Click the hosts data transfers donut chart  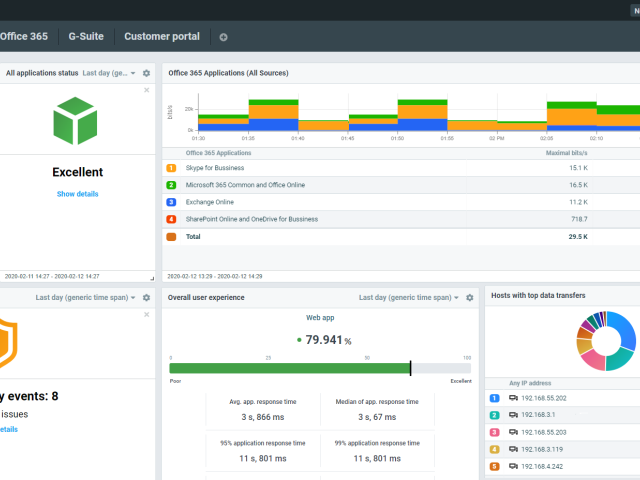(x=606, y=341)
